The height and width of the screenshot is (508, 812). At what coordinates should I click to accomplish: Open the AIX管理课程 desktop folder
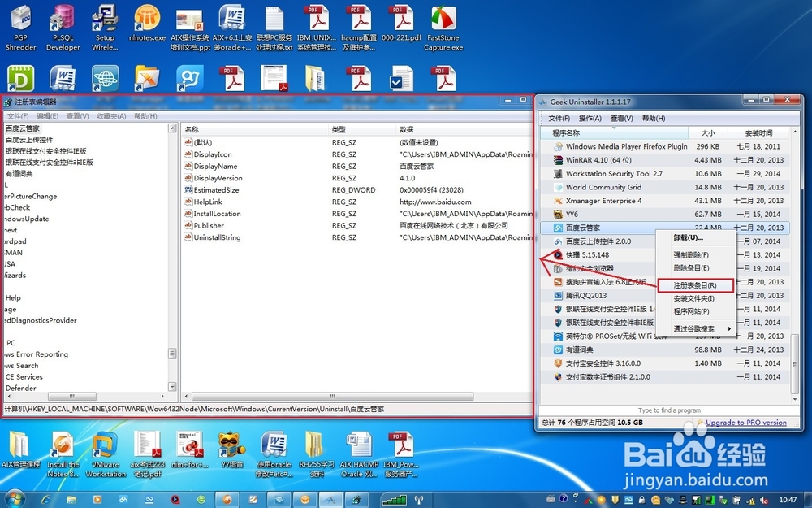(21, 450)
